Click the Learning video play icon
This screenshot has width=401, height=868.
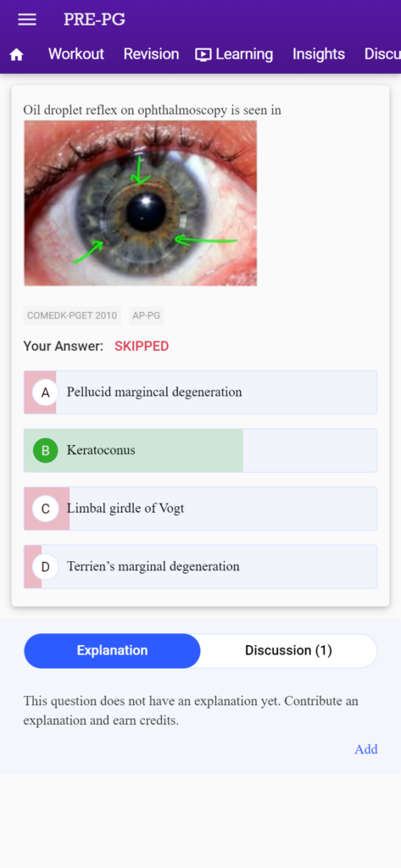pyautogui.click(x=203, y=54)
